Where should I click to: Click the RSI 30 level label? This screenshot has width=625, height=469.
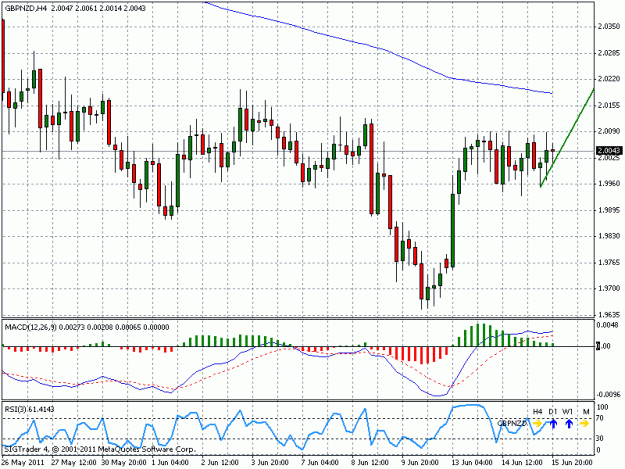click(x=601, y=438)
